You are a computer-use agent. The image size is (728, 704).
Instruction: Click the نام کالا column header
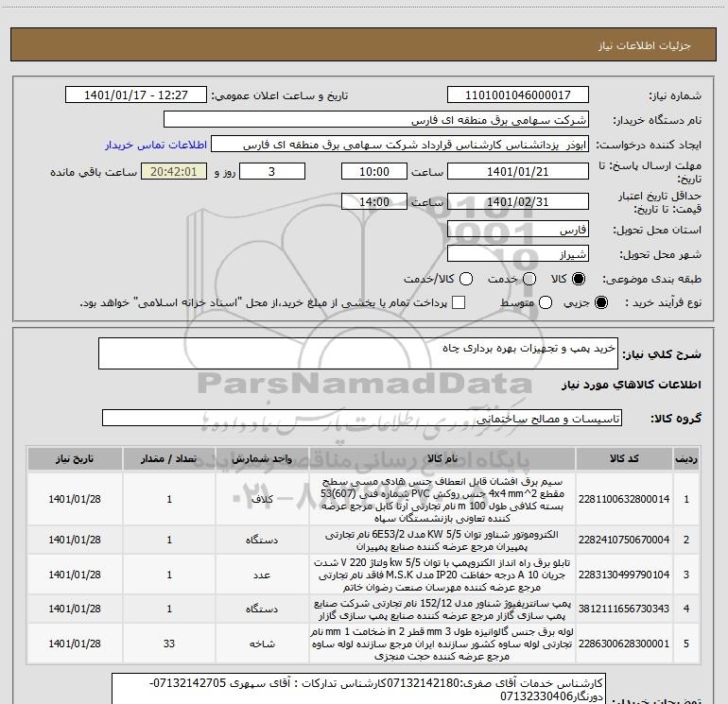point(442,458)
